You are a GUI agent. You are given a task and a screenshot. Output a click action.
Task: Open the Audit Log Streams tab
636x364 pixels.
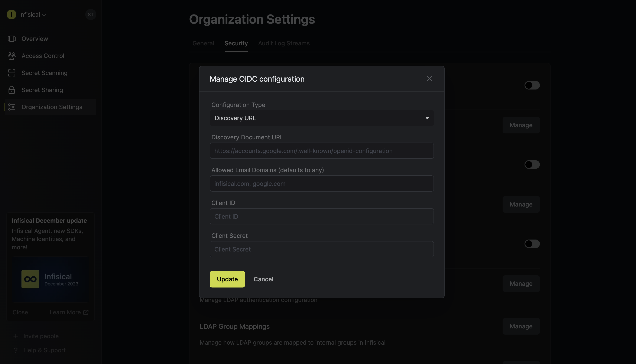pyautogui.click(x=284, y=43)
